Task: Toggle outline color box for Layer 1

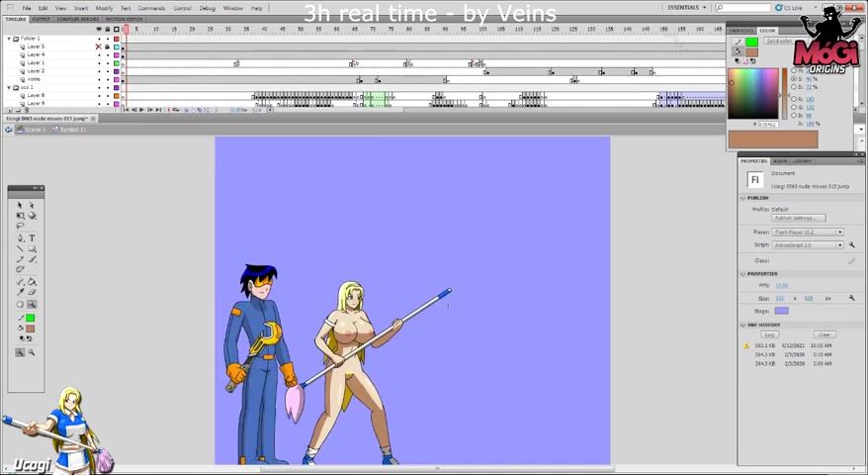Action: 117,62
